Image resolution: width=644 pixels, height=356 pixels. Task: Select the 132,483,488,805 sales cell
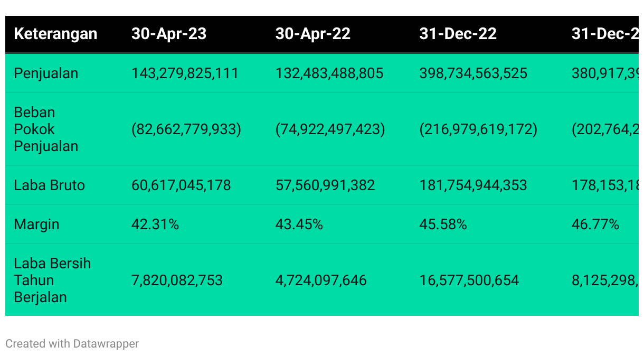click(x=329, y=73)
